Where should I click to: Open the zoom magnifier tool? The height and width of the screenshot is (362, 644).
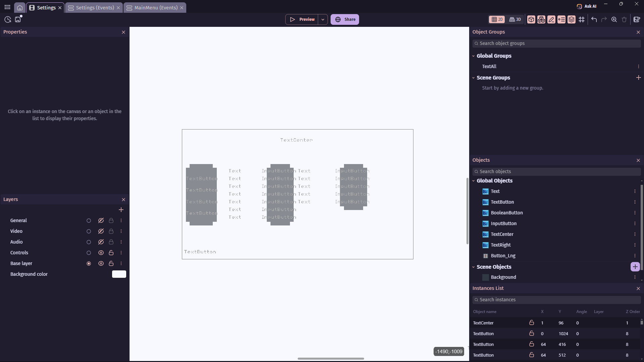614,19
